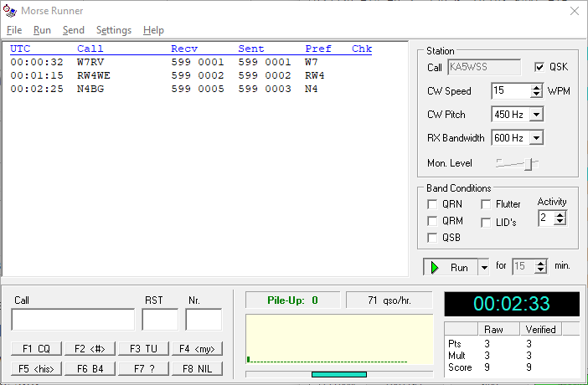Open the Help menu
The width and height of the screenshot is (588, 385).
coord(153,30)
